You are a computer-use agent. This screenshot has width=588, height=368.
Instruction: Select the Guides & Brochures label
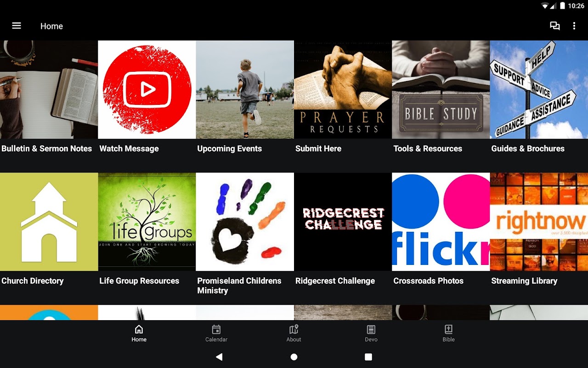click(528, 149)
